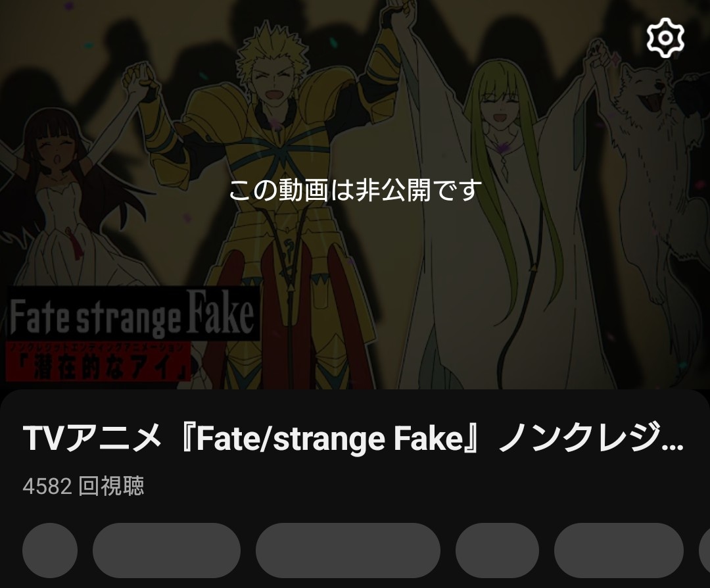Tap the 4582 回視聴 view count

click(x=83, y=486)
